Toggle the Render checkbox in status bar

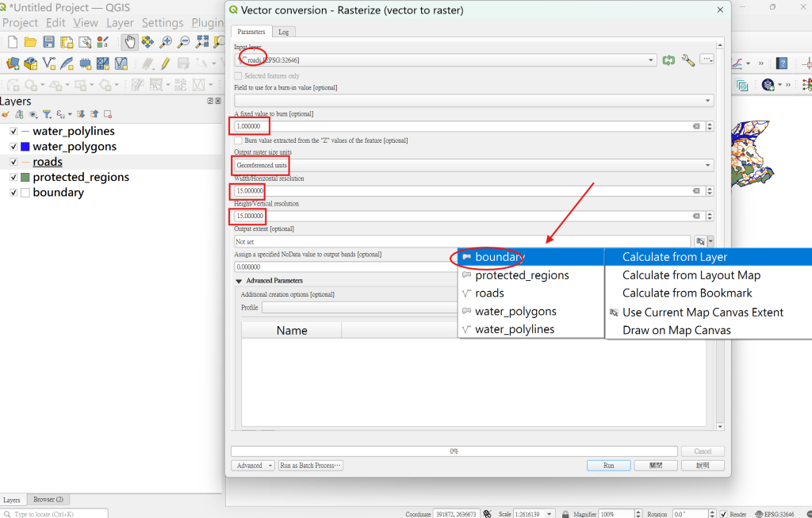723,514
